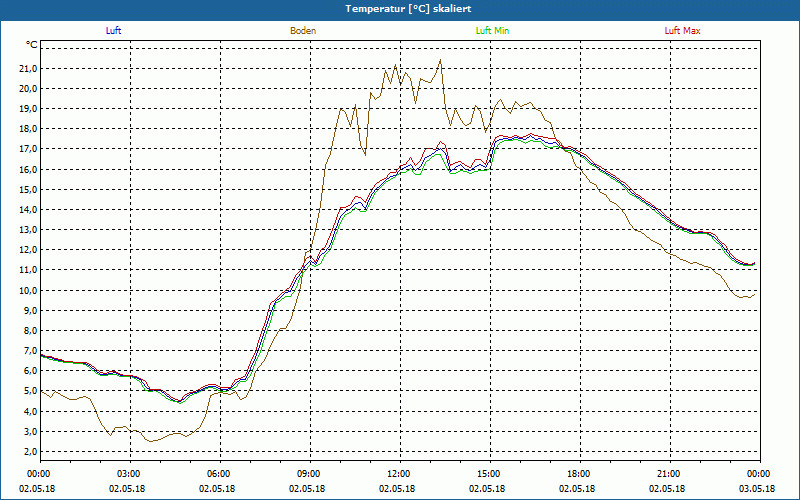
Task: Click the date under the 12:00 label
Action: tap(397, 489)
